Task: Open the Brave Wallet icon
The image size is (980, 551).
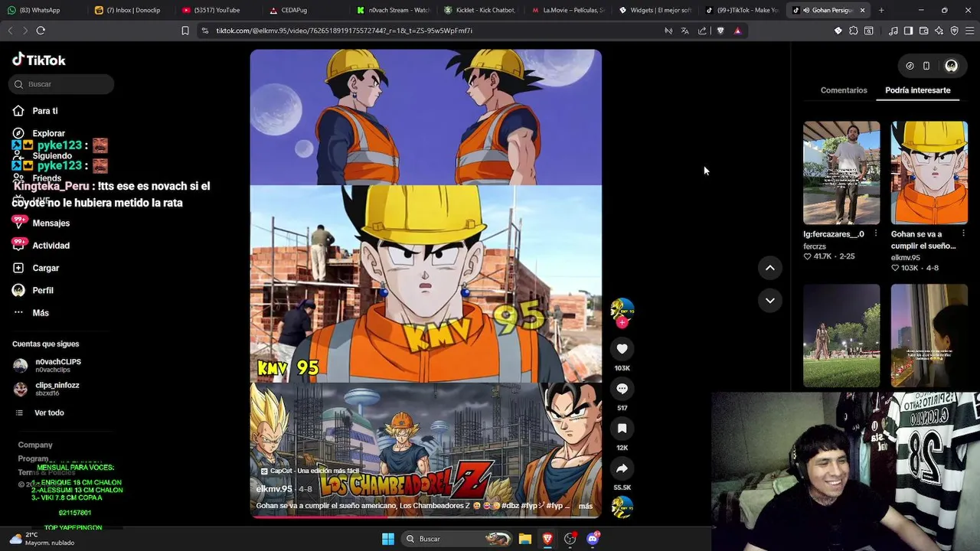Action: tap(923, 31)
